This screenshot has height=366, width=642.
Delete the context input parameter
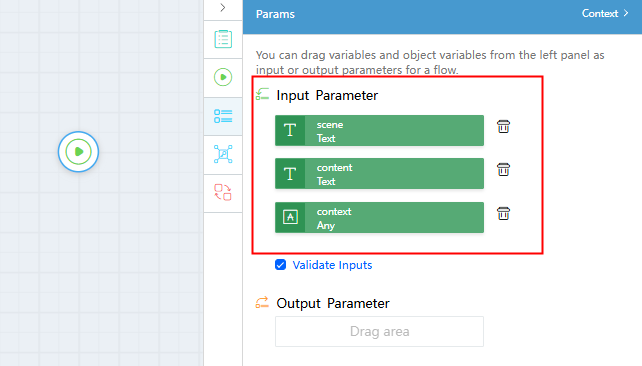click(503, 213)
